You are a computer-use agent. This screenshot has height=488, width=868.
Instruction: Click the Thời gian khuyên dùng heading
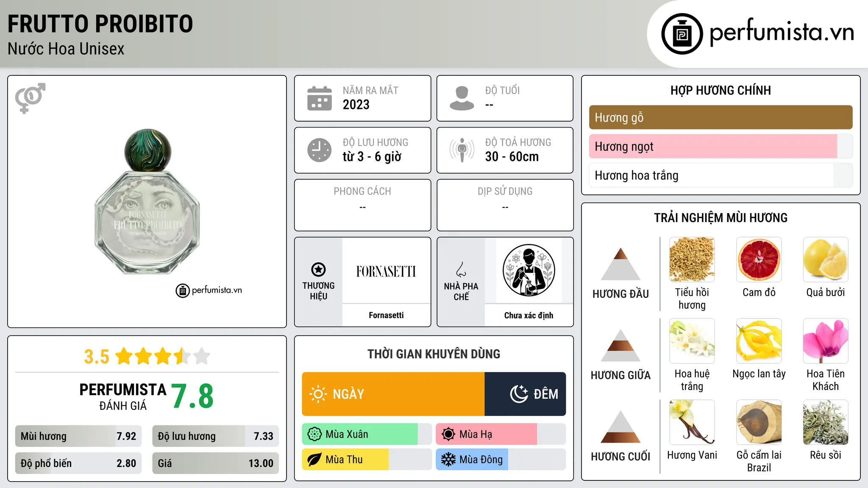point(434,354)
